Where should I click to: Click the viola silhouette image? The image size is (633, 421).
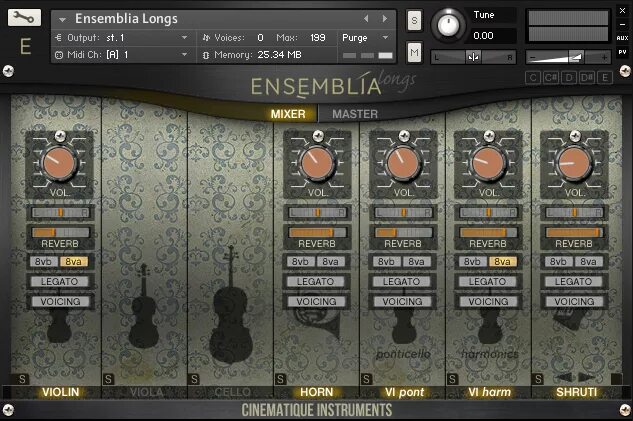point(144,307)
